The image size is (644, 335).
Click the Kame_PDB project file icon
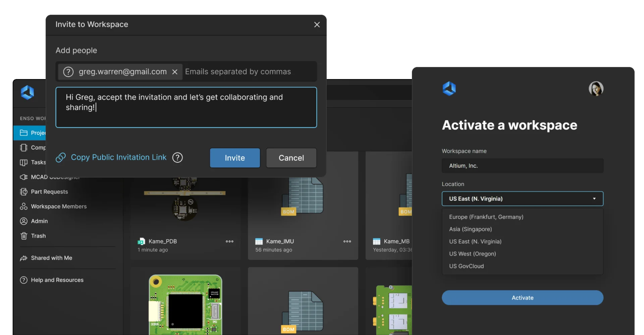tap(141, 241)
